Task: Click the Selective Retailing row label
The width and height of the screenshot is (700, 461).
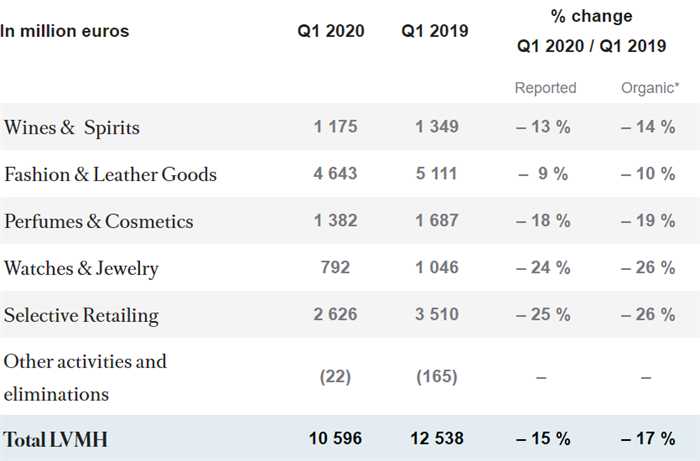Action: [x=81, y=315]
